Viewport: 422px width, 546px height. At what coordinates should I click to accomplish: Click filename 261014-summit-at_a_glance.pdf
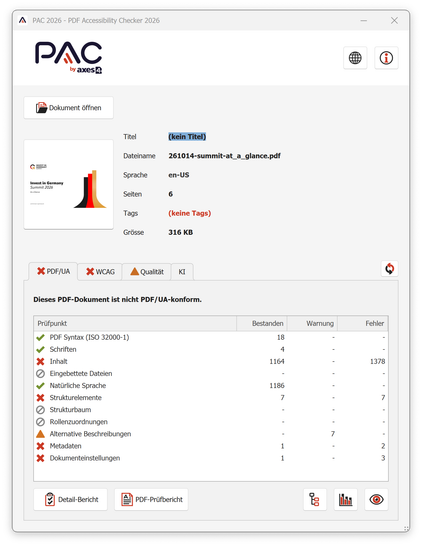pyautogui.click(x=225, y=156)
